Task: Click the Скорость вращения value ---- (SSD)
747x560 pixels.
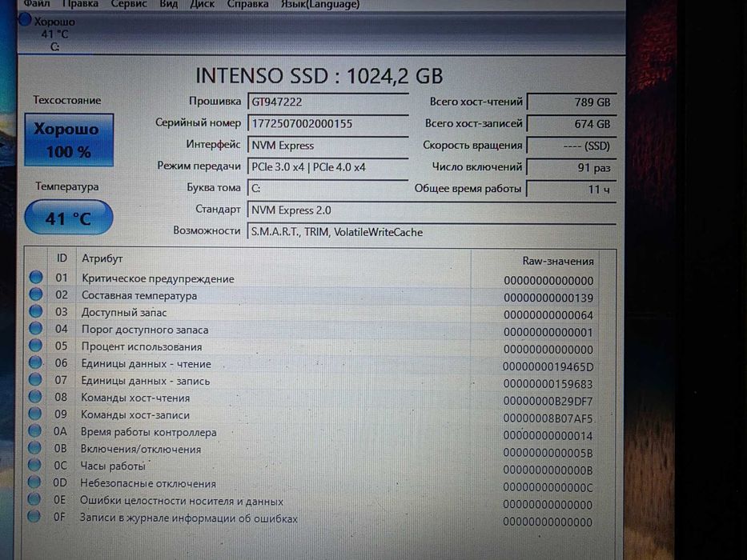Action: 572,146
